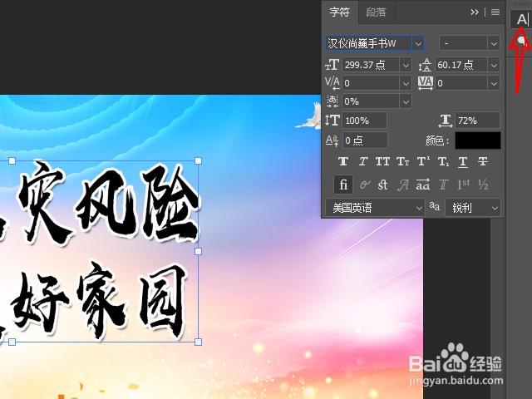Switch to the 字符 tab
This screenshot has width=532, height=399.
pos(340,12)
